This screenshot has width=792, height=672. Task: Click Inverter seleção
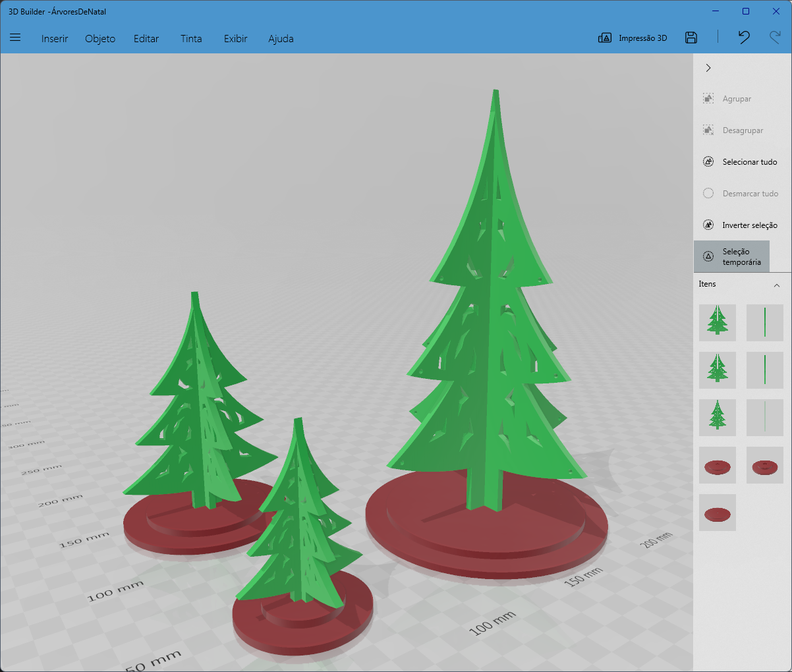(x=740, y=225)
